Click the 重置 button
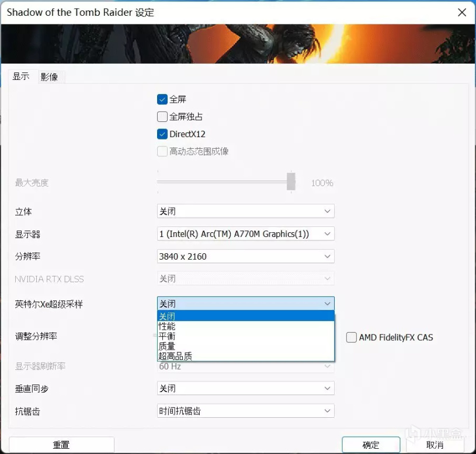The image size is (476, 454). (62, 445)
